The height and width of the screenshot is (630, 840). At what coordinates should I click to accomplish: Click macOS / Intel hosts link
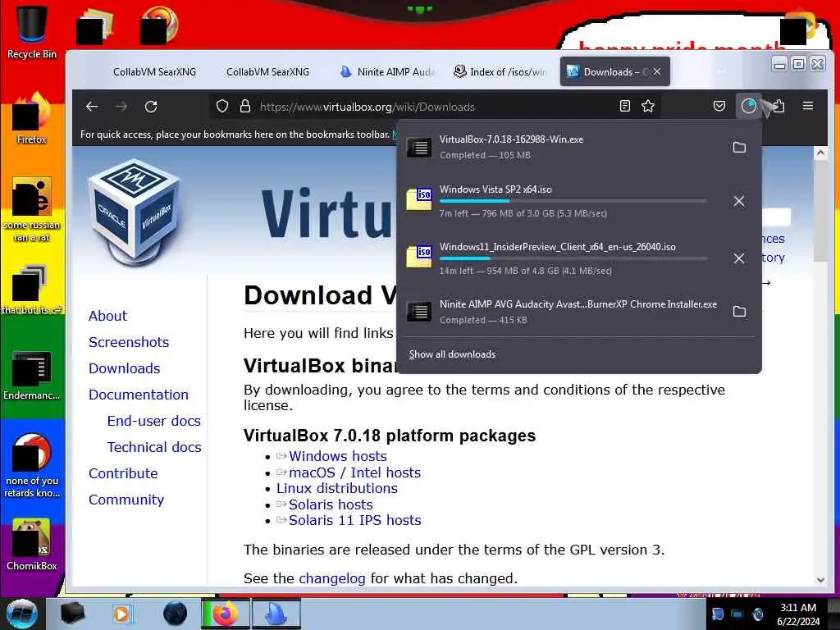[354, 472]
